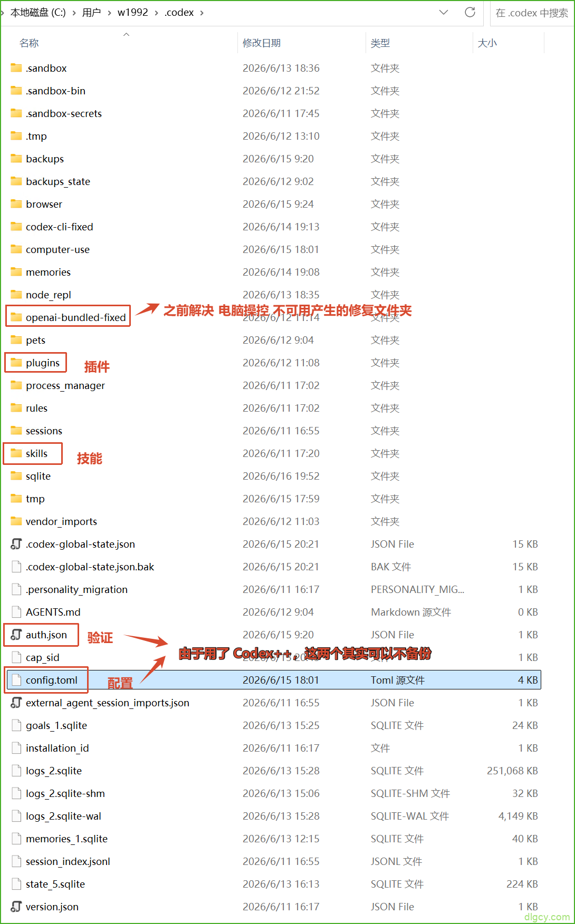
Task: Click the SQLITE-SHM 文件 type cell
Action: pos(410,793)
